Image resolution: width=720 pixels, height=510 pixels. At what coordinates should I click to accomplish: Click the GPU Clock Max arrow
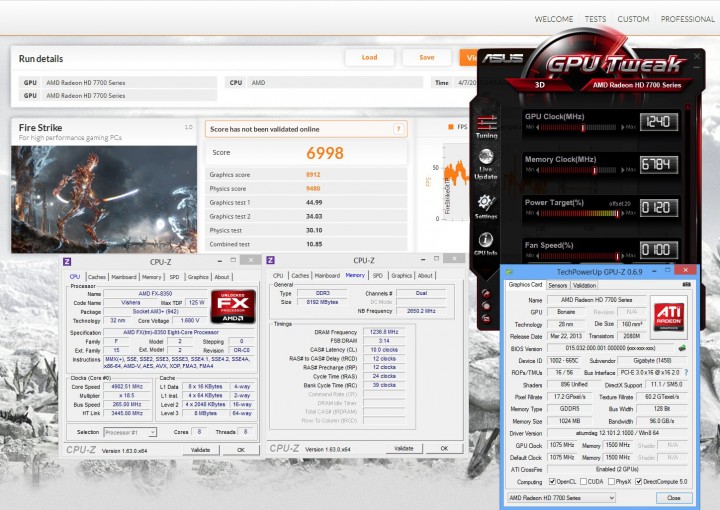tap(623, 128)
